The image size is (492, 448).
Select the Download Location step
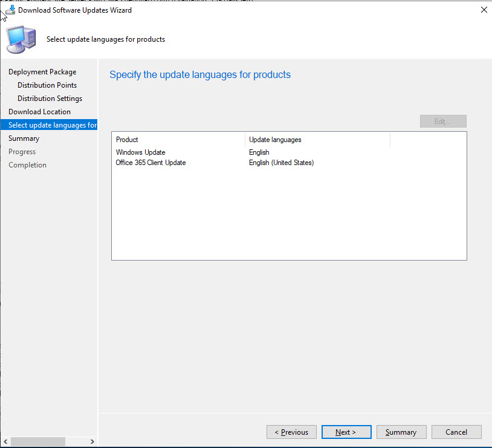(39, 112)
